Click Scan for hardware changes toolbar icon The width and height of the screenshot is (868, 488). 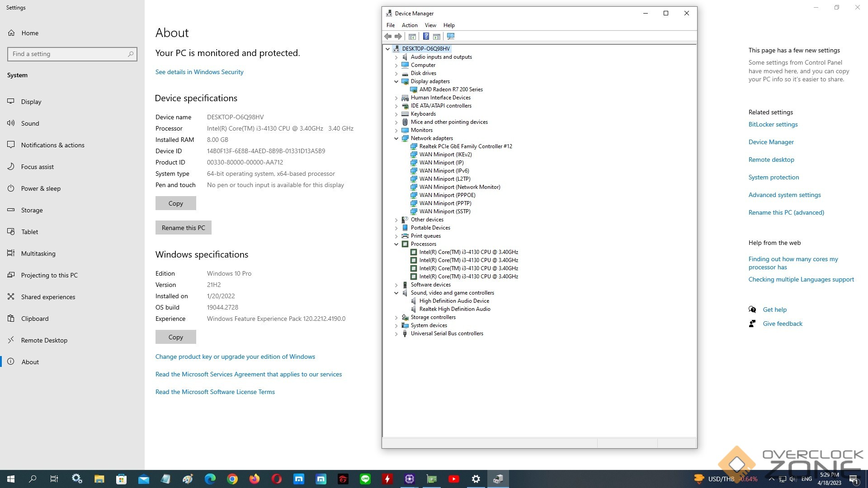(x=451, y=36)
